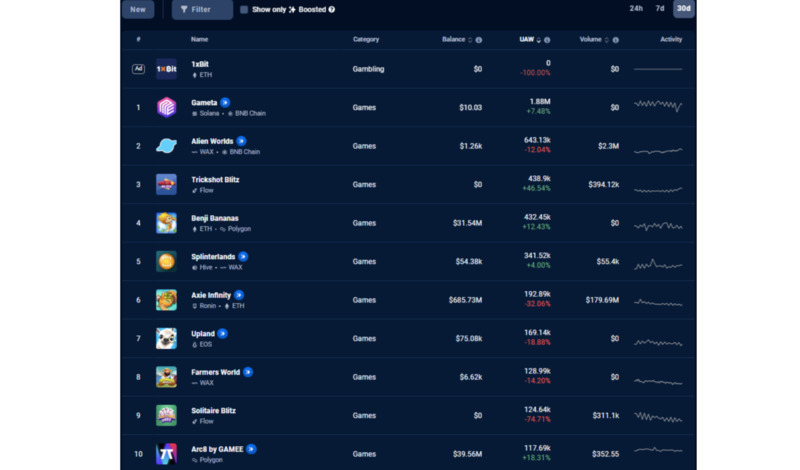800x470 pixels.
Task: Click Axie Infinity volume $179.69M
Action: 603,300
